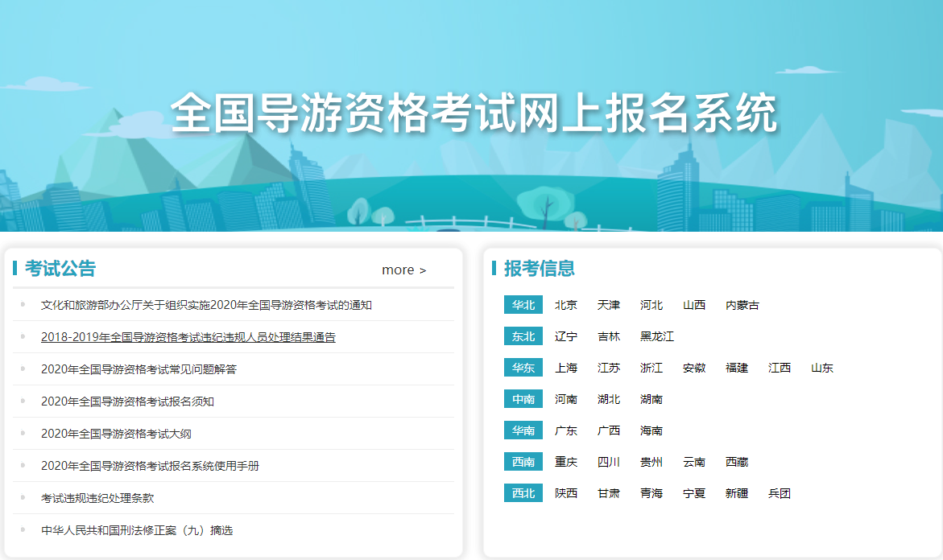This screenshot has width=943, height=560.
Task: Choose 江西 province link
Action: click(780, 368)
